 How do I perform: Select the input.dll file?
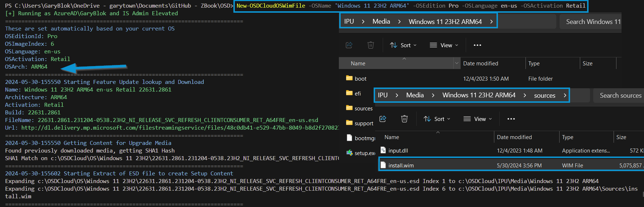pos(398,150)
